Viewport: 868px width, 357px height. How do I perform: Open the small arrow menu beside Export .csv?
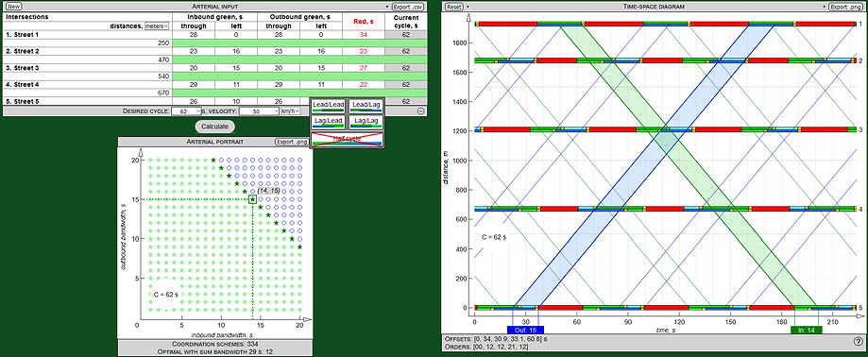(387, 7)
